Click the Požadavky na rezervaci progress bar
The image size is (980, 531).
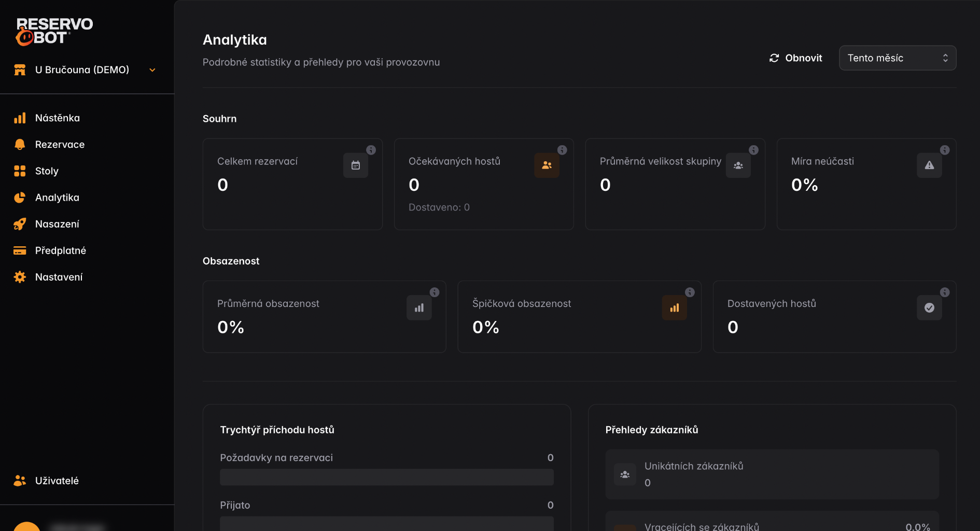pos(386,477)
